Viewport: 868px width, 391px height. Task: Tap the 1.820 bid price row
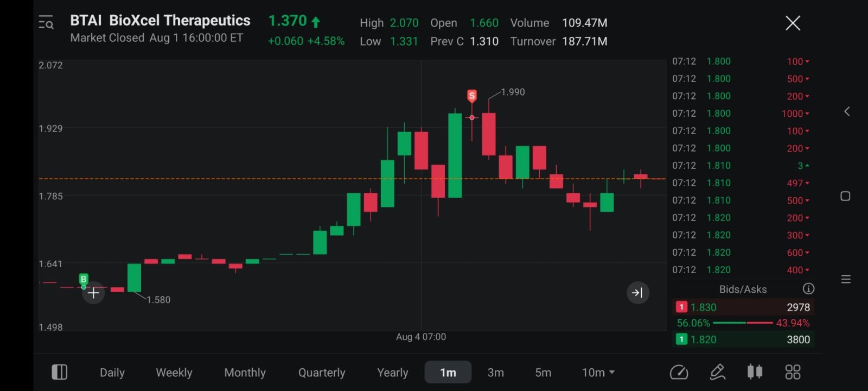(x=743, y=339)
